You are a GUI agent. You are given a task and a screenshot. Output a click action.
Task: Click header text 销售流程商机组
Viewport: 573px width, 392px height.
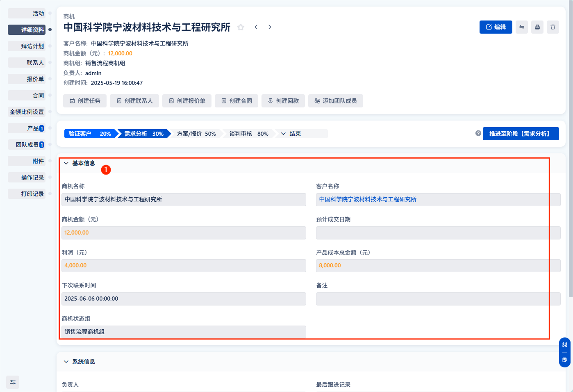pyautogui.click(x=105, y=63)
